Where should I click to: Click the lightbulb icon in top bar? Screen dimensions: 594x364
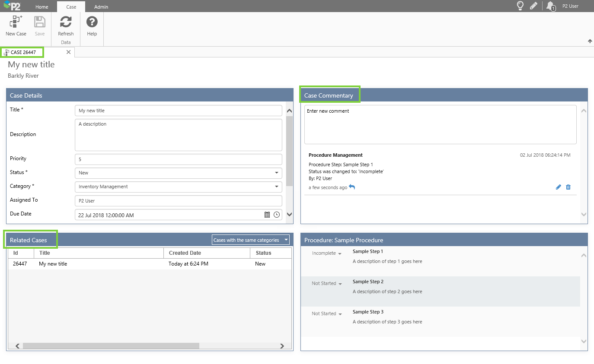click(x=521, y=6)
